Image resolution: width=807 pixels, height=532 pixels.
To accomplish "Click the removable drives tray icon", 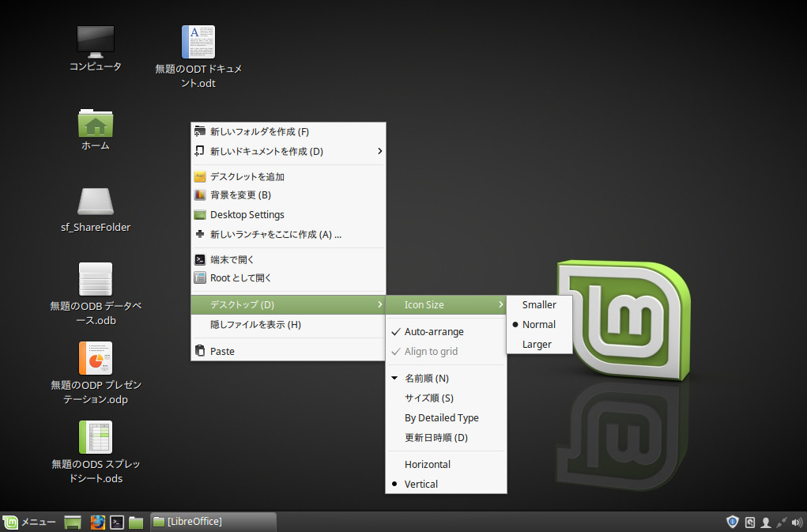I will pos(750,523).
